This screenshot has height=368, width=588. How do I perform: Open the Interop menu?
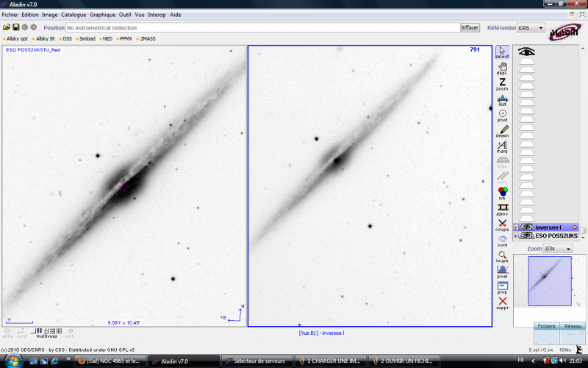click(x=157, y=15)
